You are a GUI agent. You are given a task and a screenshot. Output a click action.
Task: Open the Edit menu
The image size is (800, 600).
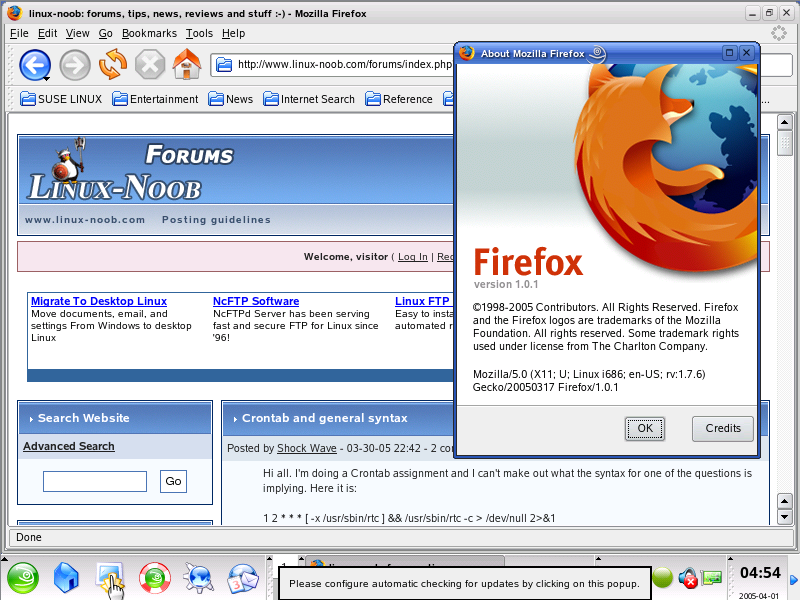(x=47, y=33)
